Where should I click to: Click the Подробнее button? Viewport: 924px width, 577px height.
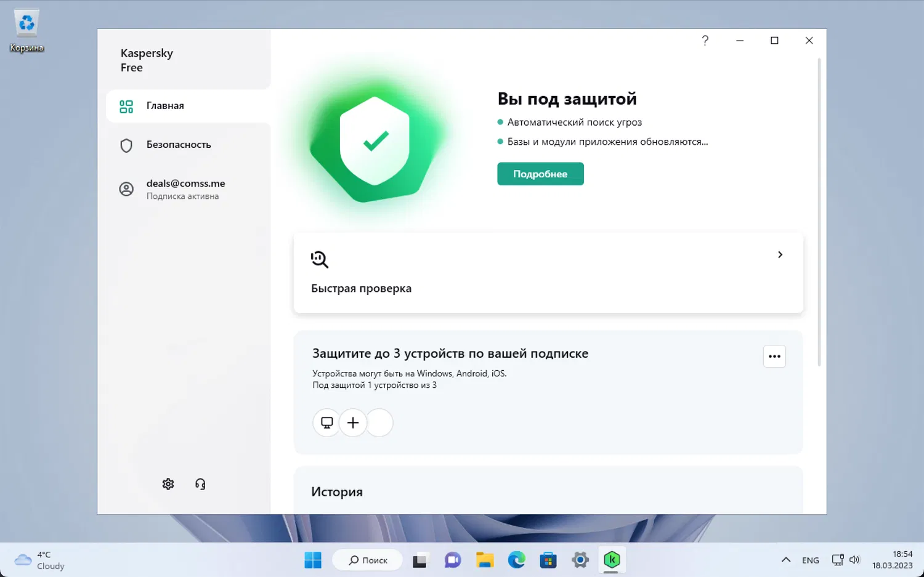point(540,174)
